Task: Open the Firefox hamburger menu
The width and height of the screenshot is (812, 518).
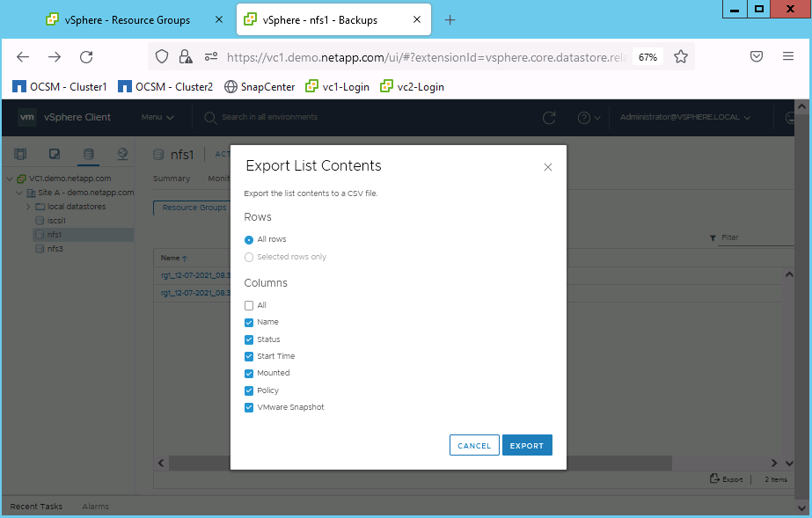Action: point(788,57)
